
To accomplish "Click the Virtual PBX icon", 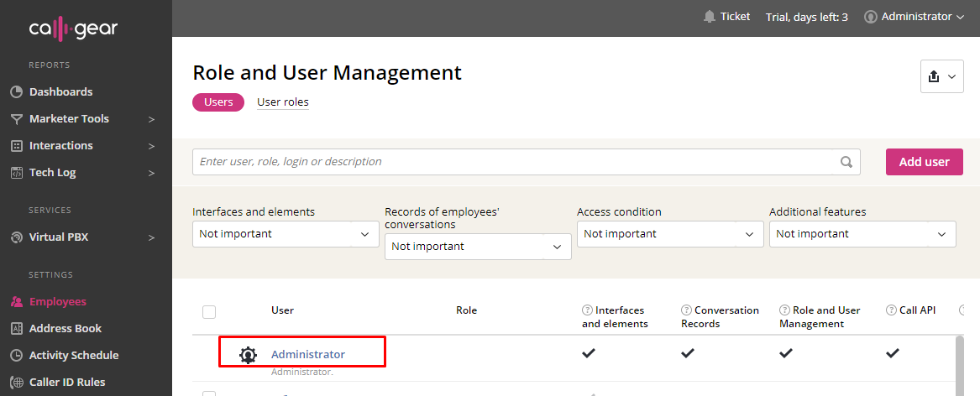I will click(x=17, y=237).
